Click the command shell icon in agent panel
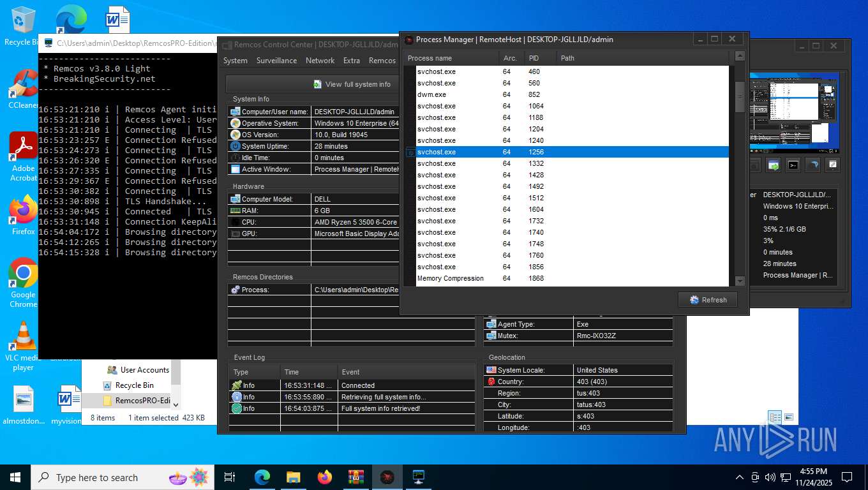This screenshot has height=490, width=868. 793,165
